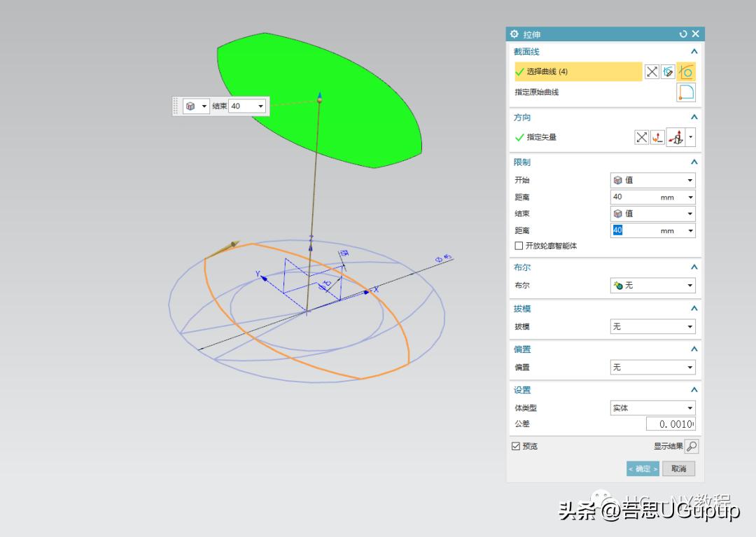This screenshot has height=537, width=756.
Task: Click the gear icon on the 拉伸 dialog header
Action: 515,34
